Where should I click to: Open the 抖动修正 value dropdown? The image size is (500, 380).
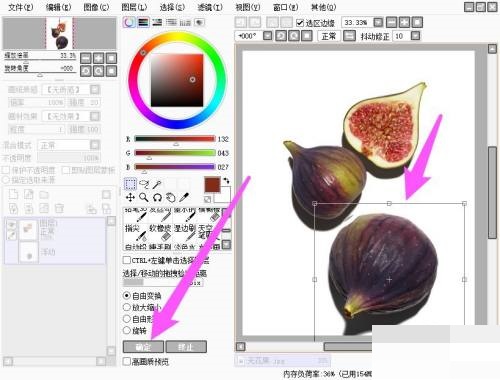[x=415, y=36]
